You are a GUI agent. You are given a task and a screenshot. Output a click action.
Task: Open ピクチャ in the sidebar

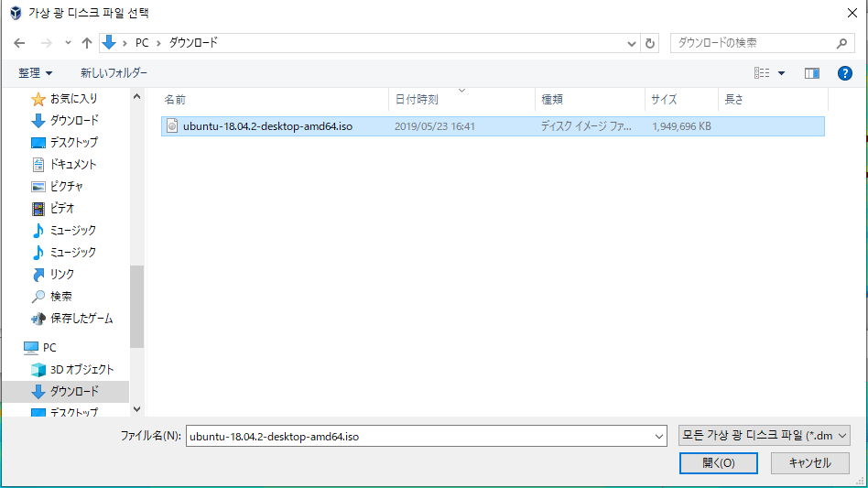click(x=58, y=187)
